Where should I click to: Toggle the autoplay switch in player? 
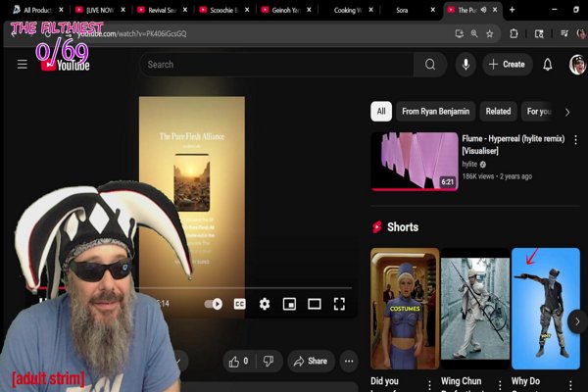[x=214, y=304]
